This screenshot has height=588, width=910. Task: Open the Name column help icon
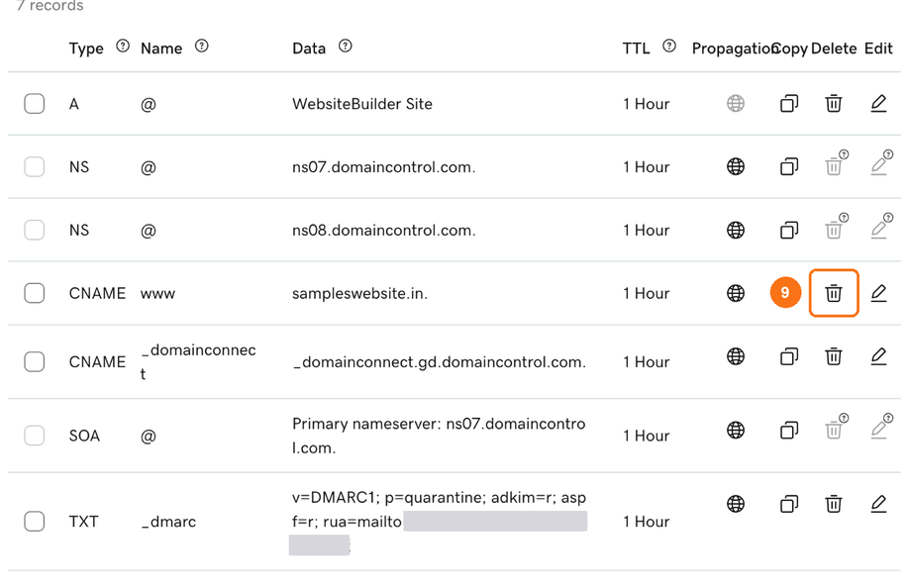coord(201,46)
